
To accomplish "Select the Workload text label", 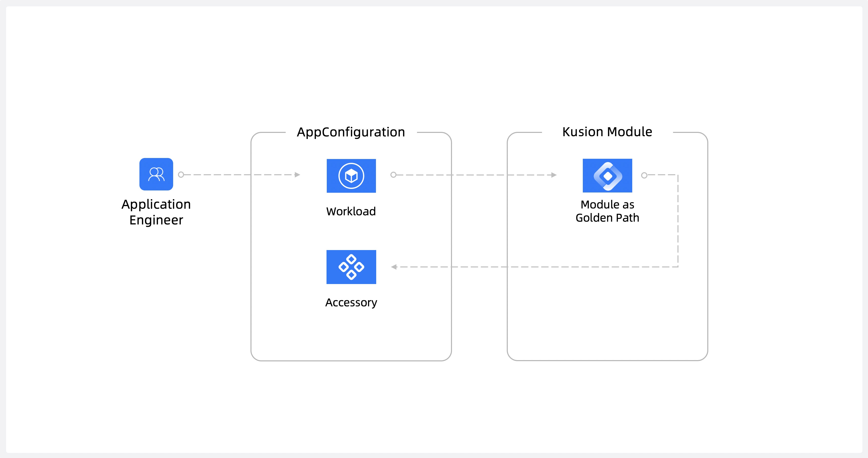I will coord(351,211).
